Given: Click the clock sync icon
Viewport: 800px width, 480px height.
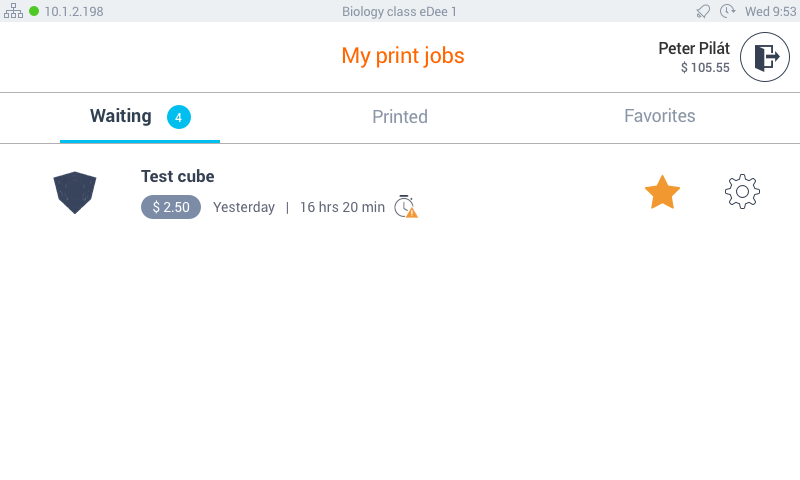Looking at the screenshot, I should click(x=728, y=11).
